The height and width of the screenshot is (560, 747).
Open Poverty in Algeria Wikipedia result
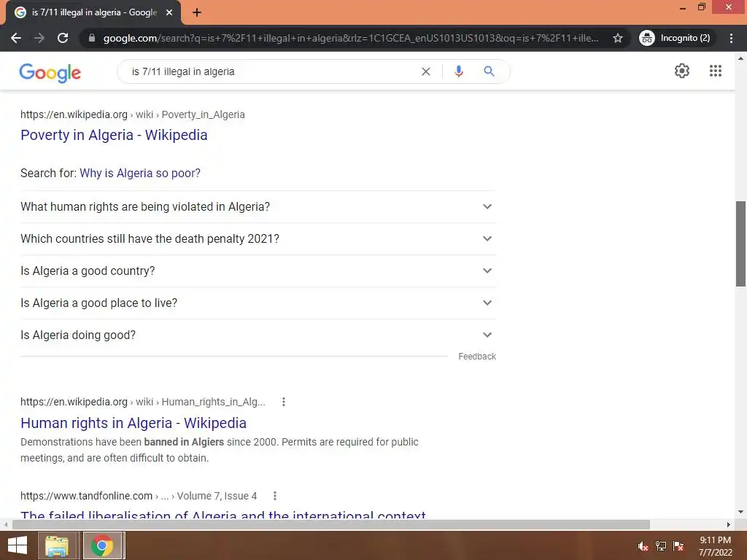click(x=114, y=135)
